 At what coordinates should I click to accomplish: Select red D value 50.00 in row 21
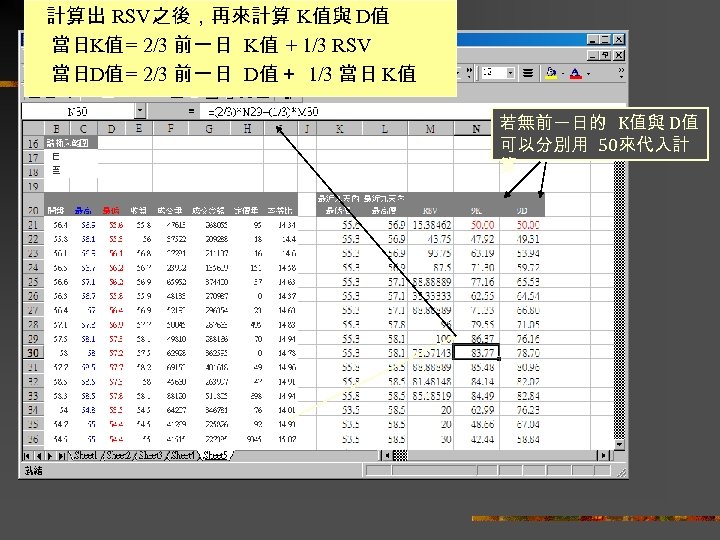522,225
